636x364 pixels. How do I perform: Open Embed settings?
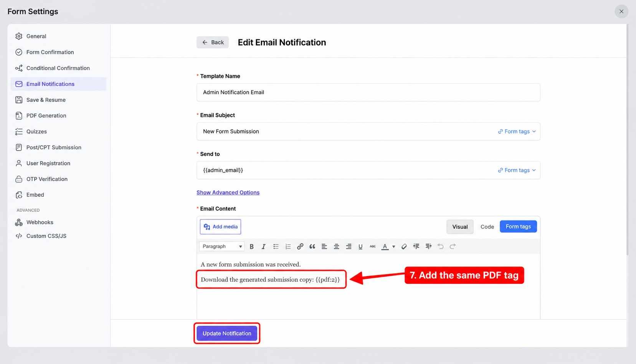click(x=58, y=195)
